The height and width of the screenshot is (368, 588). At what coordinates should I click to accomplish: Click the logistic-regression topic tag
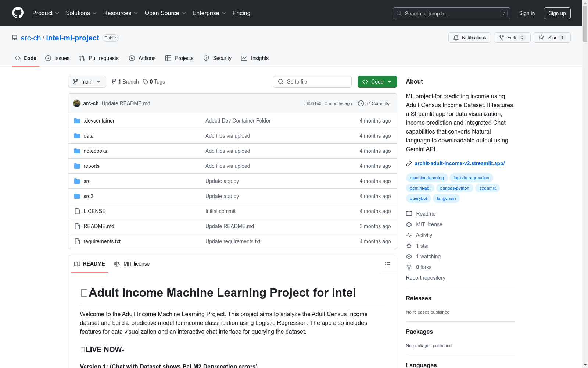pyautogui.click(x=471, y=178)
